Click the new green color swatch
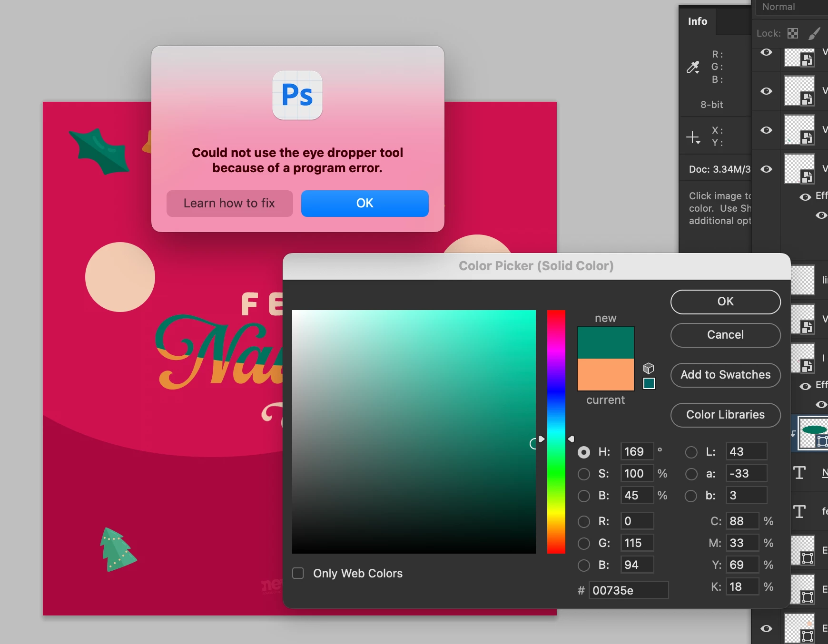This screenshot has width=828, height=644. pos(605,342)
